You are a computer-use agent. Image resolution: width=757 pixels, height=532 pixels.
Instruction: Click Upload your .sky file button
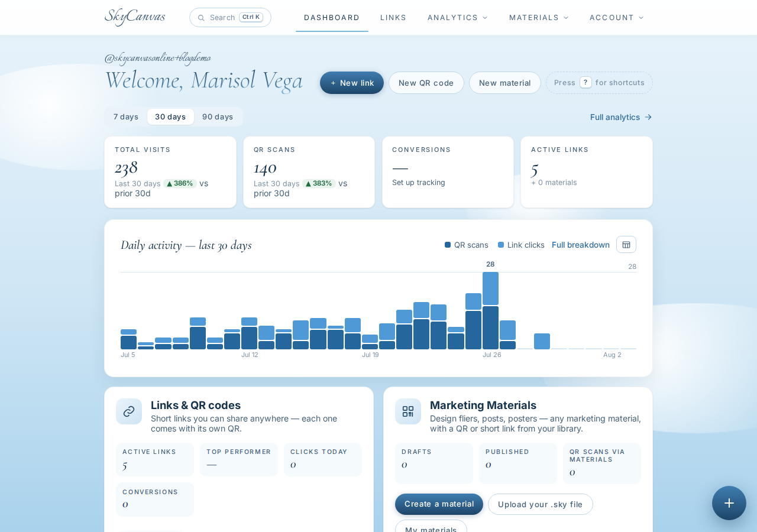(x=541, y=504)
